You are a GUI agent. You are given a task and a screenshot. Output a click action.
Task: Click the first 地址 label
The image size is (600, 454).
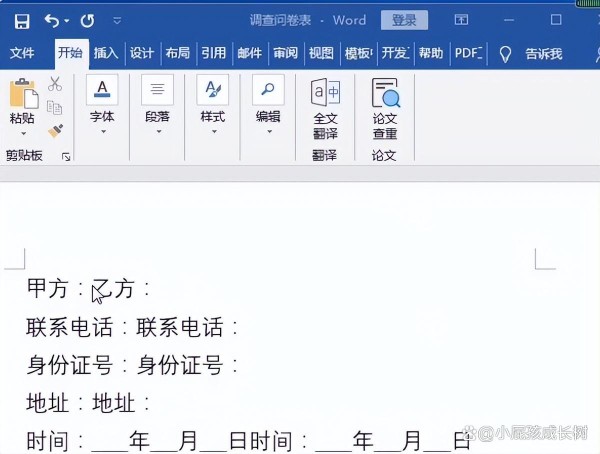(x=47, y=403)
